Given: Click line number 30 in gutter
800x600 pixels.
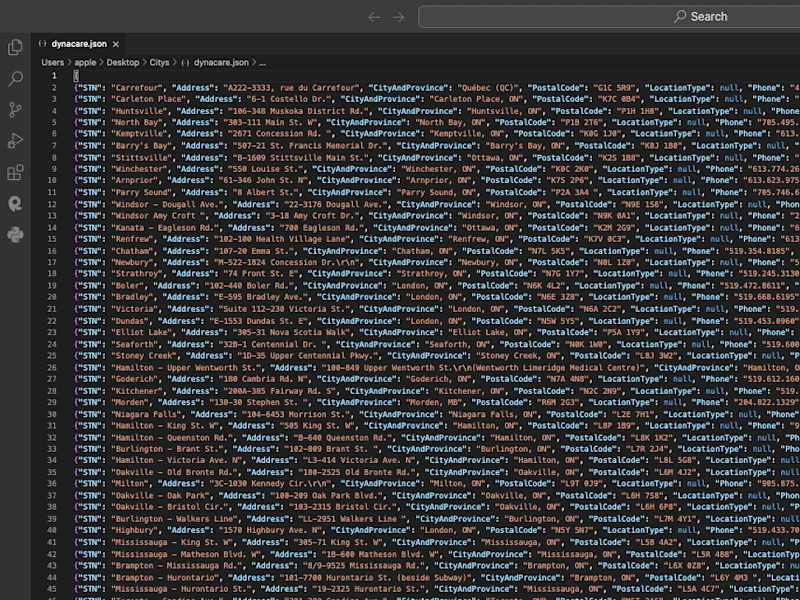Looking at the screenshot, I should (52, 415).
